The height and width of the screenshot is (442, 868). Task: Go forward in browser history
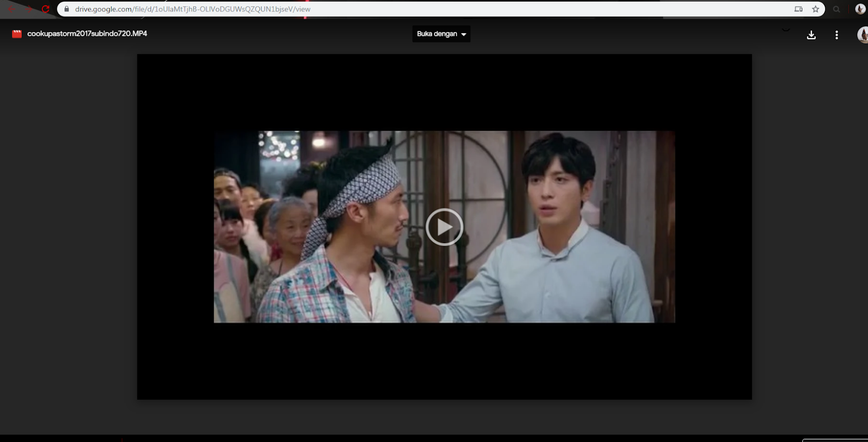point(29,9)
